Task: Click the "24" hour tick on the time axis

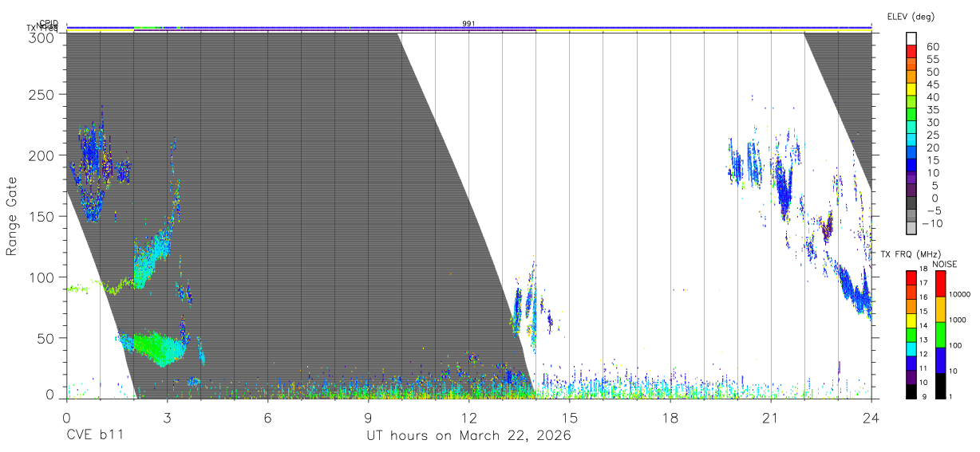Action: click(x=871, y=417)
